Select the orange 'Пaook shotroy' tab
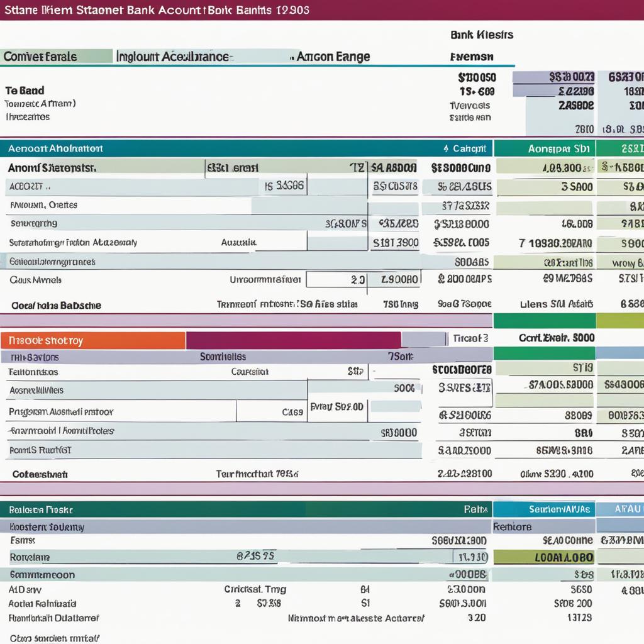644x644 pixels. (x=93, y=340)
